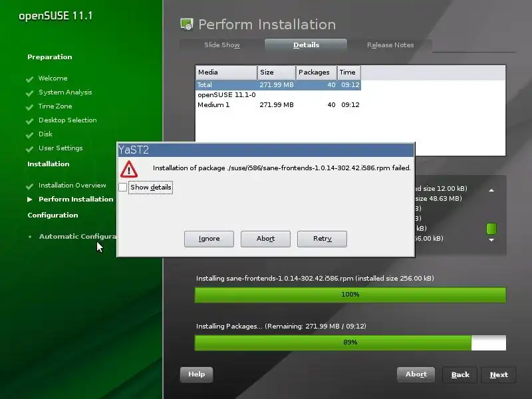Click the checkmark next to Welcome
This screenshot has height=399, width=532.
click(29, 79)
